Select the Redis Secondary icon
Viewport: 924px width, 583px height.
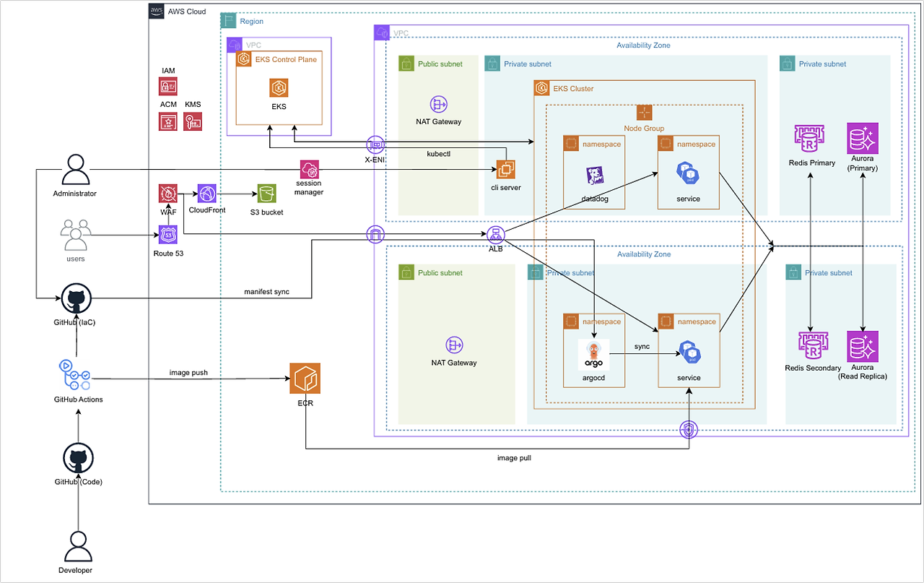813,347
